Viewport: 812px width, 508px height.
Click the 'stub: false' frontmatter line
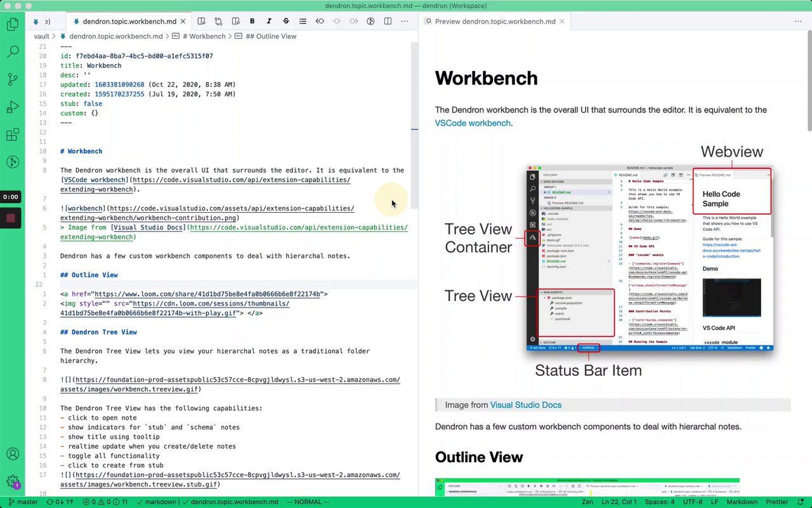click(x=81, y=104)
